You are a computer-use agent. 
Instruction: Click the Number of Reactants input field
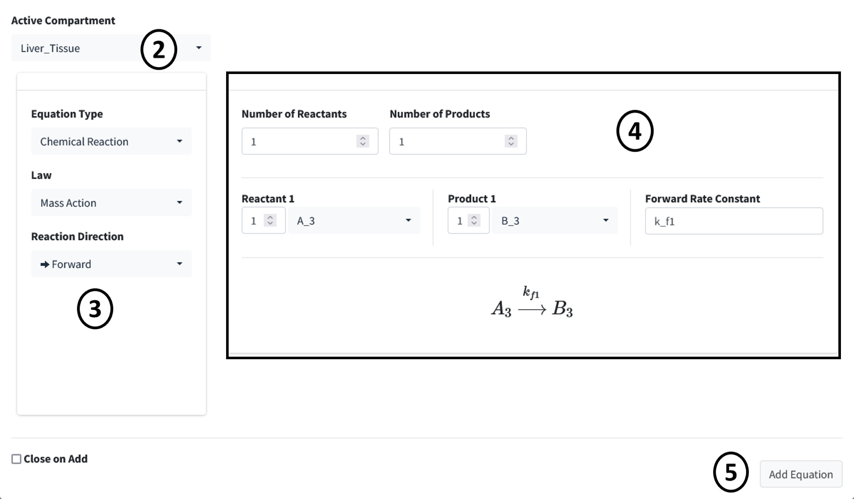point(310,141)
